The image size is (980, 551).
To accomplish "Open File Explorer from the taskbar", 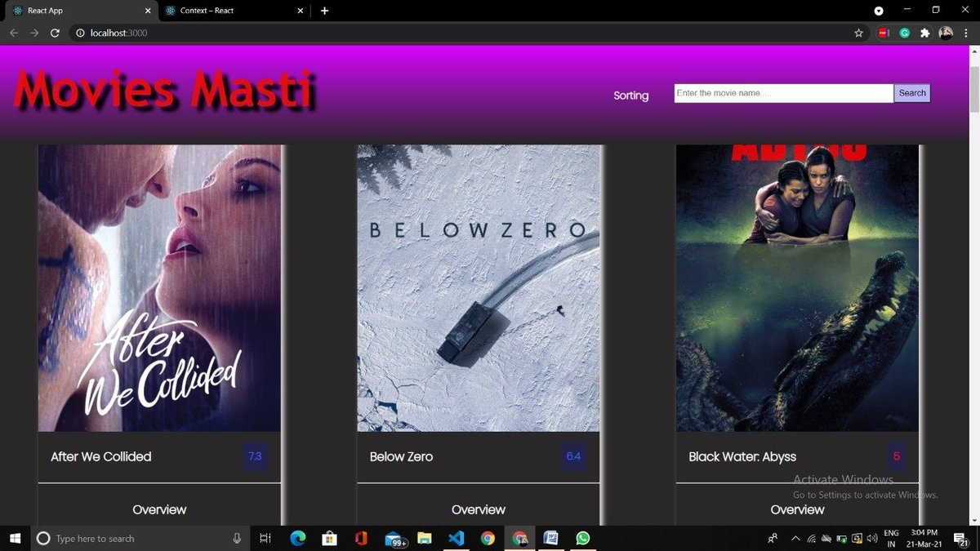I will coord(424,538).
